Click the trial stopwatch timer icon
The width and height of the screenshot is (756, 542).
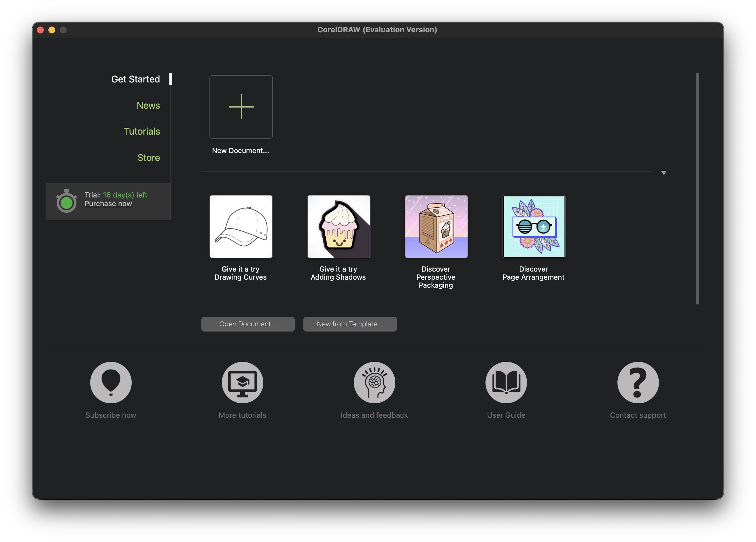(x=66, y=201)
